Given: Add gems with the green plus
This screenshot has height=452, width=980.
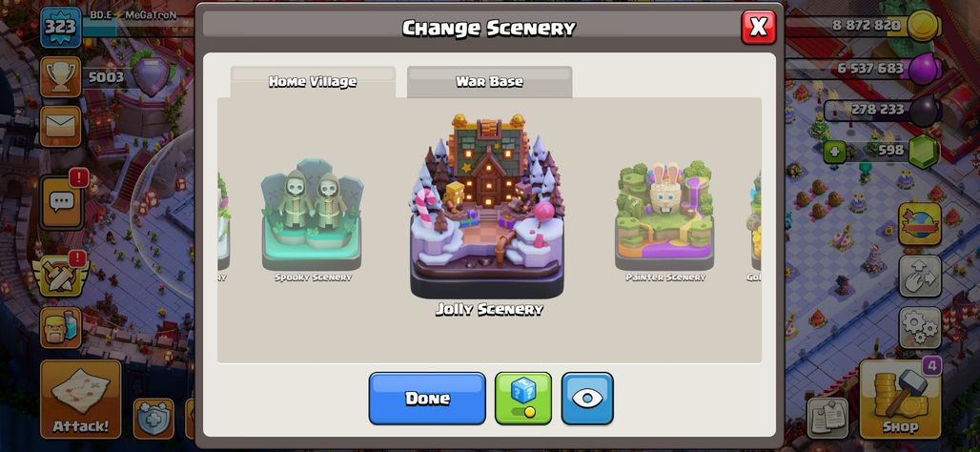Looking at the screenshot, I should click(x=834, y=152).
